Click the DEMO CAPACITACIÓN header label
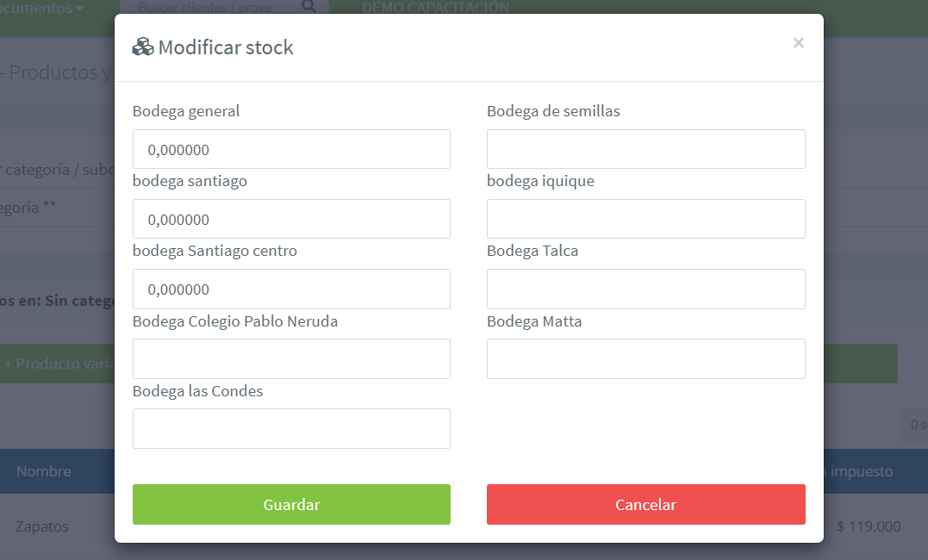 click(x=435, y=8)
